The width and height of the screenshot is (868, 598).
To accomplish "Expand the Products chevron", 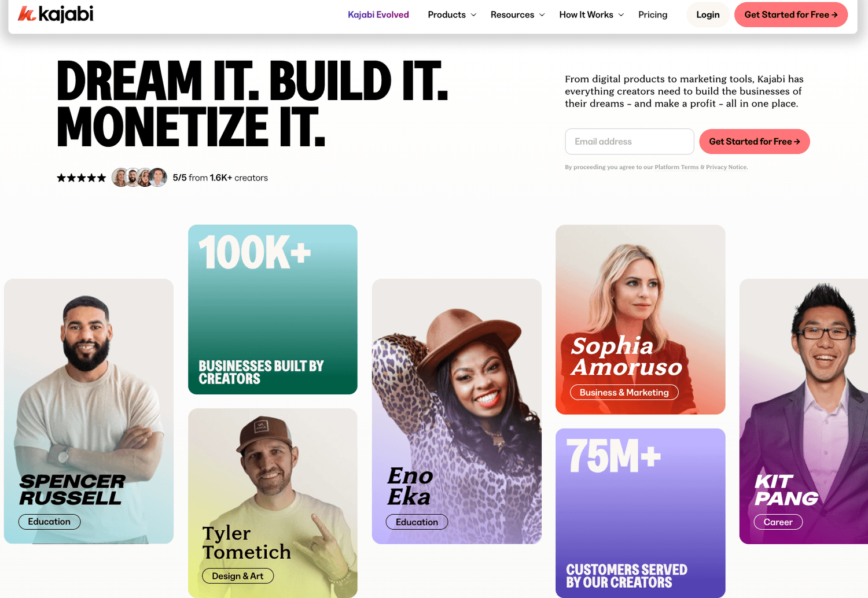I will coord(473,15).
